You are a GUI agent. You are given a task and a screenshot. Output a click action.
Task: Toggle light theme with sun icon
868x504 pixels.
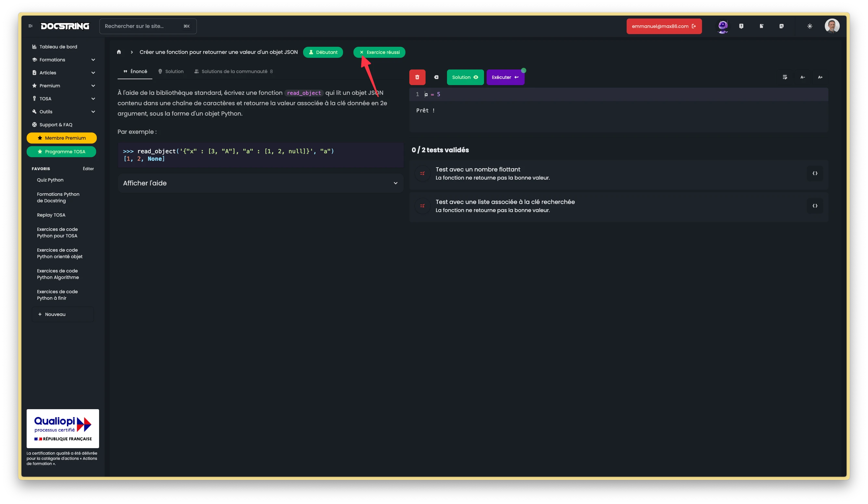(x=810, y=26)
